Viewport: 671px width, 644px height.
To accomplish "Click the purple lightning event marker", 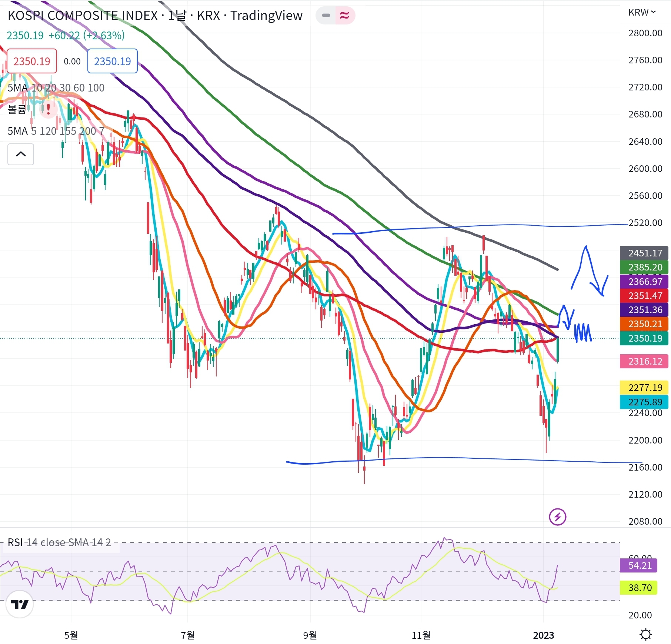I will (558, 517).
